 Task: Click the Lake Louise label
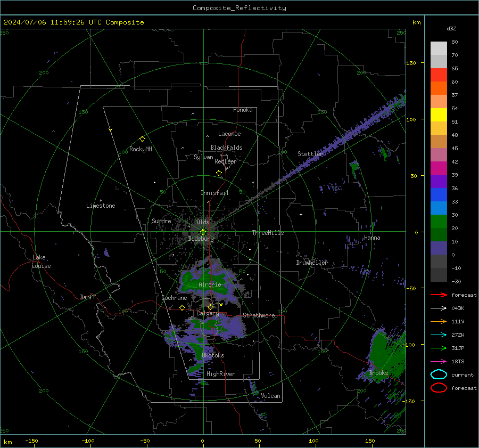point(41,262)
